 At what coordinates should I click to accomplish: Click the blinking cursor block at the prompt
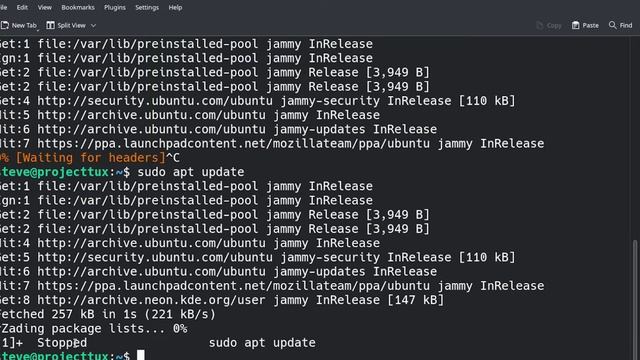140,355
